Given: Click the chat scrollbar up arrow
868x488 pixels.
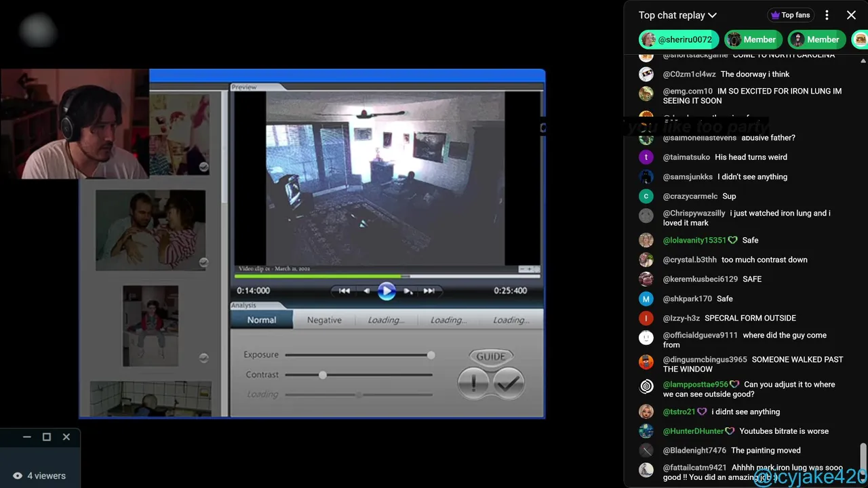Looking at the screenshot, I should point(863,60).
